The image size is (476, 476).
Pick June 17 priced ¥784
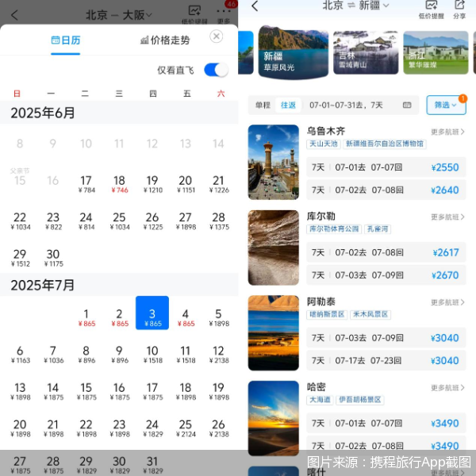(x=86, y=184)
